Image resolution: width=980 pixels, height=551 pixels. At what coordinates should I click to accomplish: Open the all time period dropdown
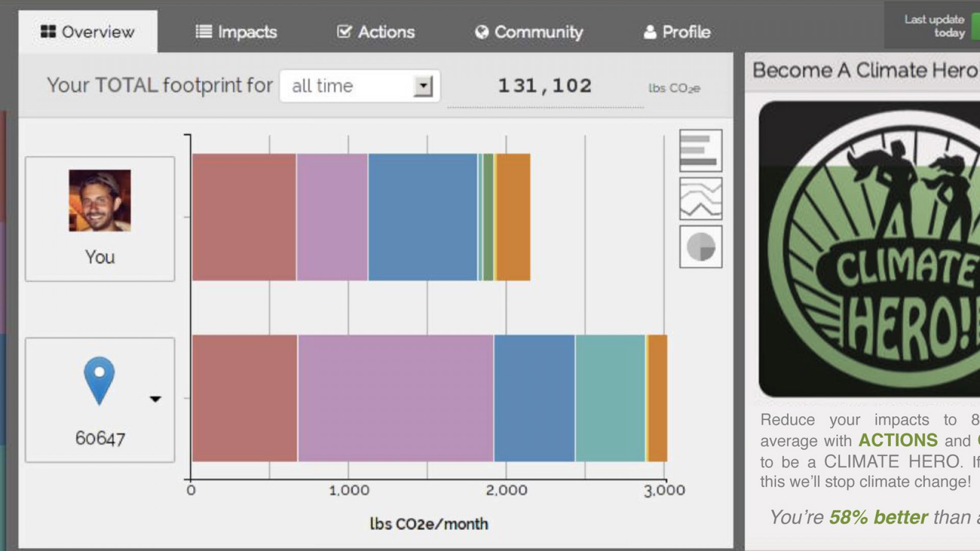tap(360, 86)
